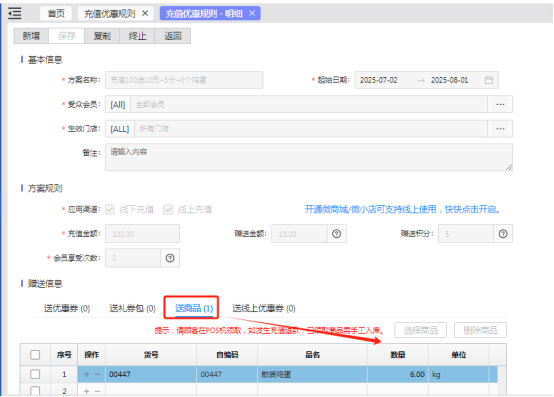
Task: Select the 自编码 cell 00447
Action: pyautogui.click(x=227, y=374)
